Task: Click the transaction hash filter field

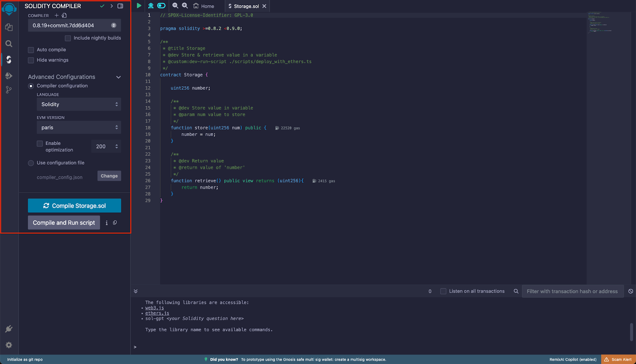Action: click(x=572, y=291)
